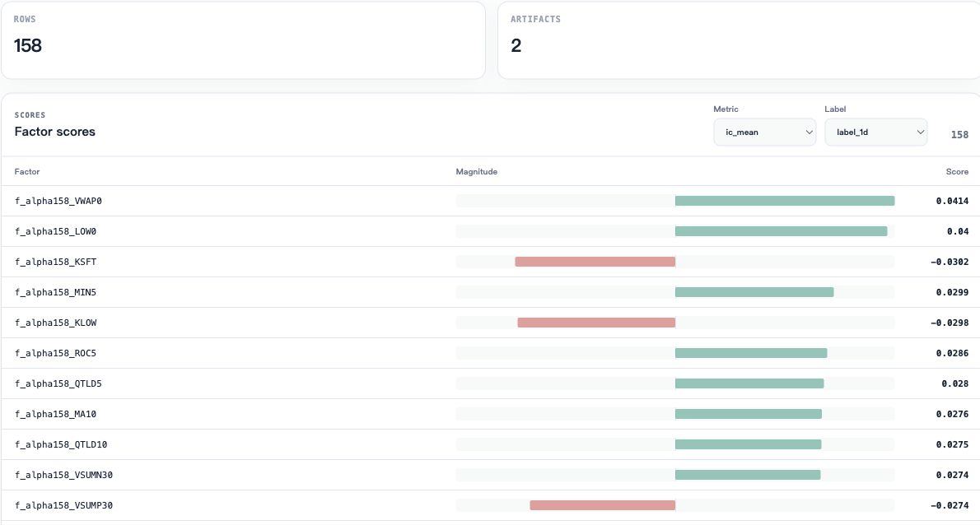This screenshot has height=525, width=980.
Task: Click the 0.04 score value
Action: click(x=958, y=231)
